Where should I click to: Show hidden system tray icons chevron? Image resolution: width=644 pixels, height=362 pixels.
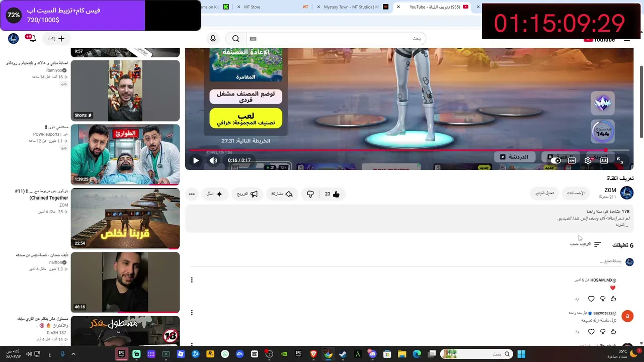click(73, 354)
